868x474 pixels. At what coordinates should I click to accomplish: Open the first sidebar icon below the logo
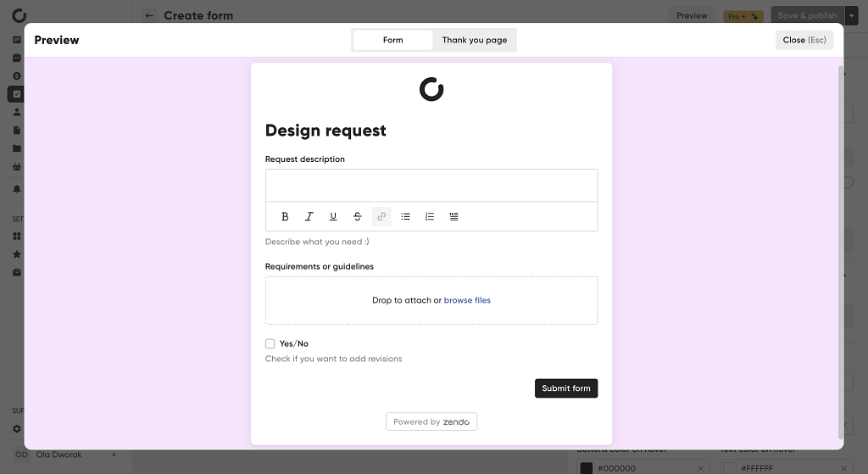pyautogui.click(x=17, y=40)
